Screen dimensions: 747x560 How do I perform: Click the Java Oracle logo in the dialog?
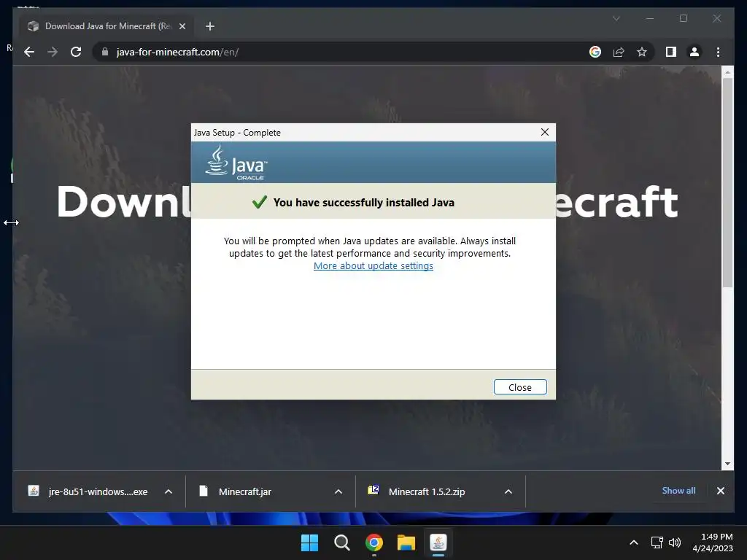click(236, 163)
